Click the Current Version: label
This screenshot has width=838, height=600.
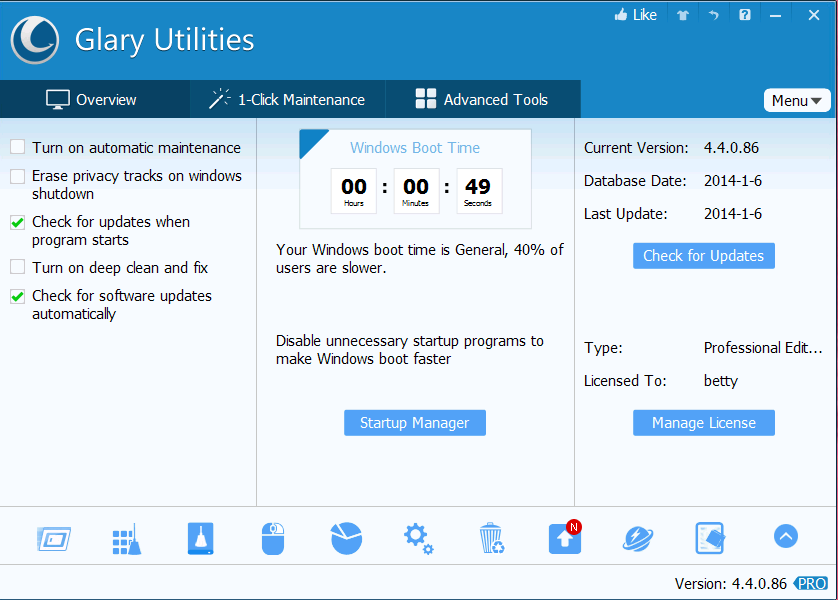(x=636, y=148)
